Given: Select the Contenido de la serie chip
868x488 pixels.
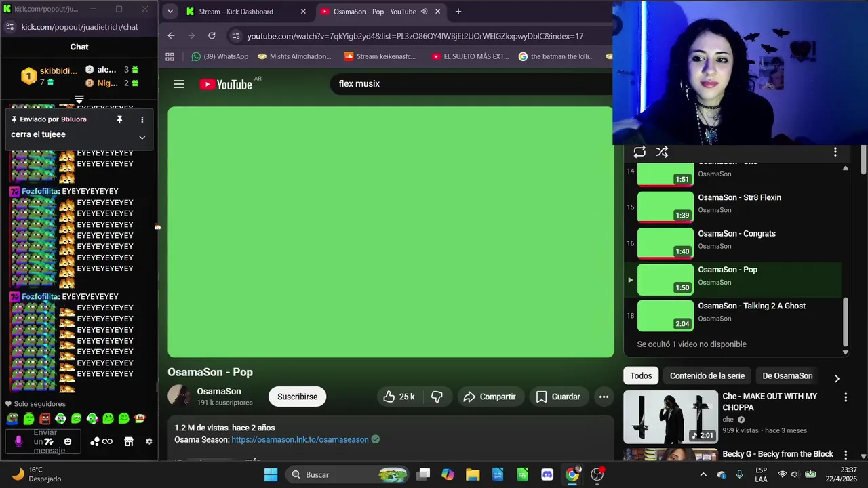Looking at the screenshot, I should coord(707,375).
